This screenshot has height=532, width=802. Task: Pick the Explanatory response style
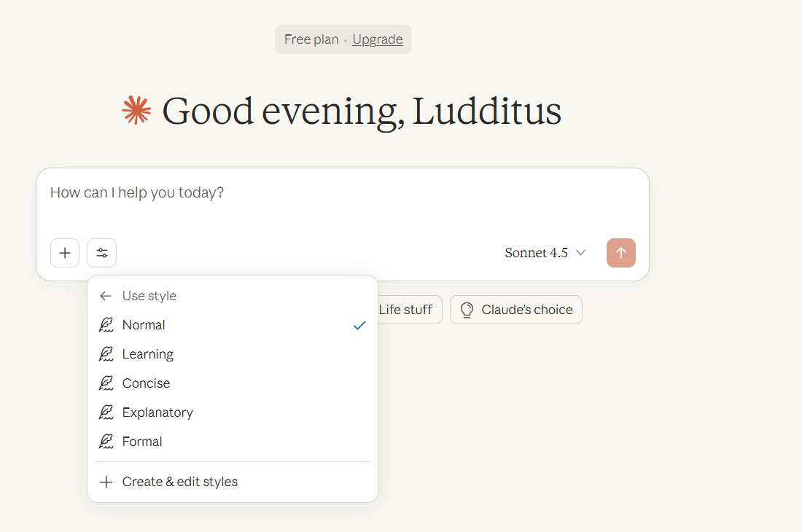tap(158, 412)
